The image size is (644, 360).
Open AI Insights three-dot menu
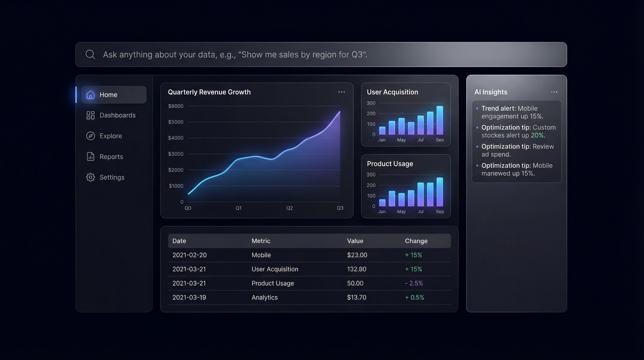click(554, 92)
